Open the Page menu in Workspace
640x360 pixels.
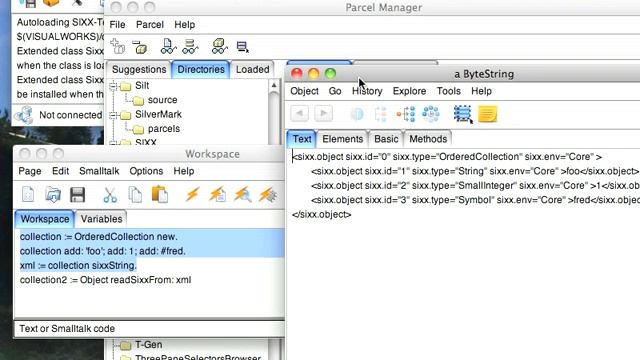pos(30,171)
